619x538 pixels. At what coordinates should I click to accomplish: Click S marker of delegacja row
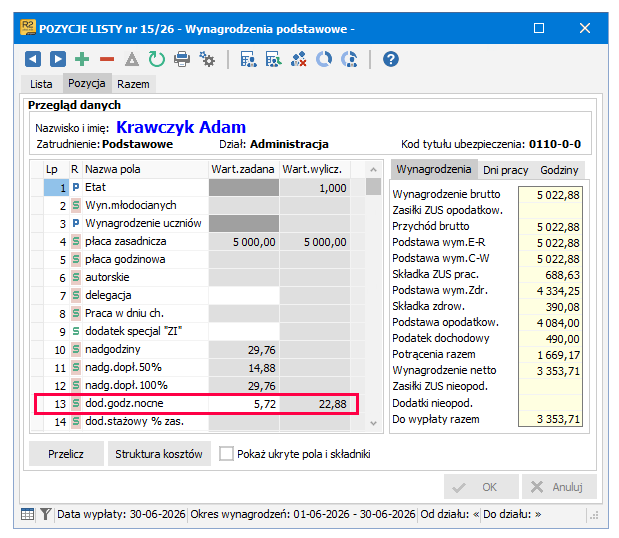tap(76, 295)
